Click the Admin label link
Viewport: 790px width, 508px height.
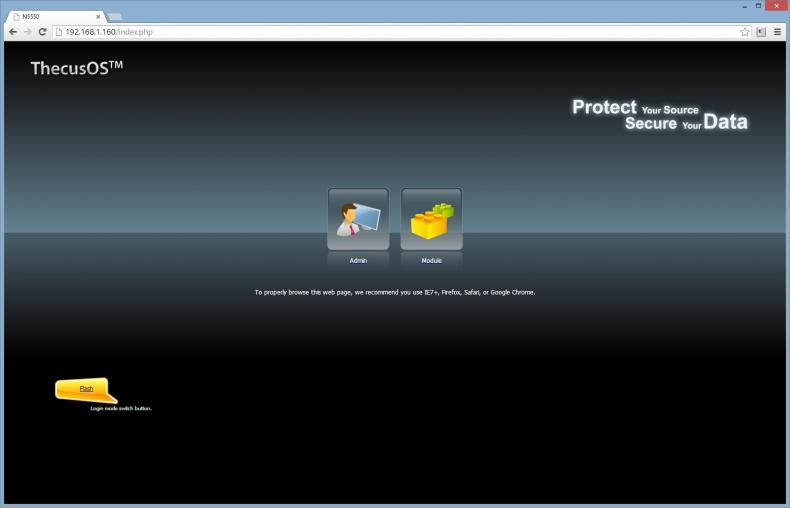point(358,261)
